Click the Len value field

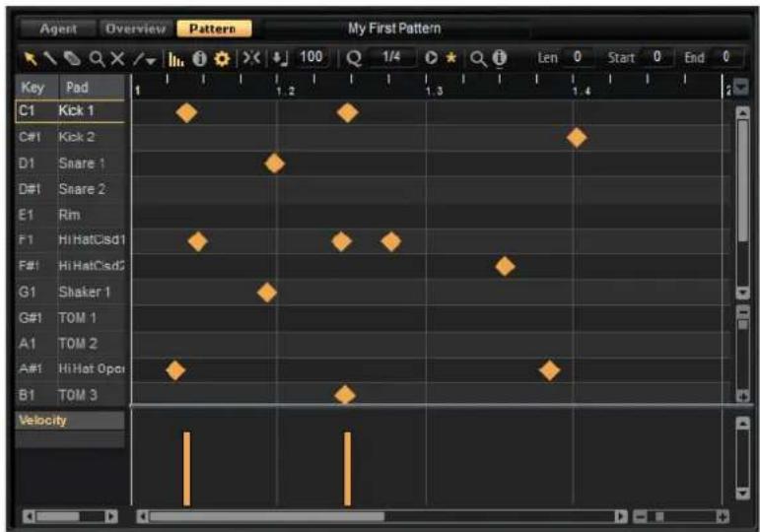(x=578, y=57)
